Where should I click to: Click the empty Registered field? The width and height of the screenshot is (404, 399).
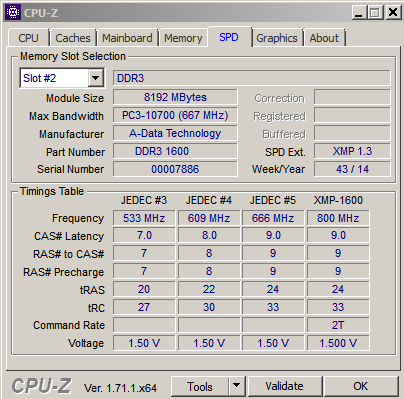(352, 115)
